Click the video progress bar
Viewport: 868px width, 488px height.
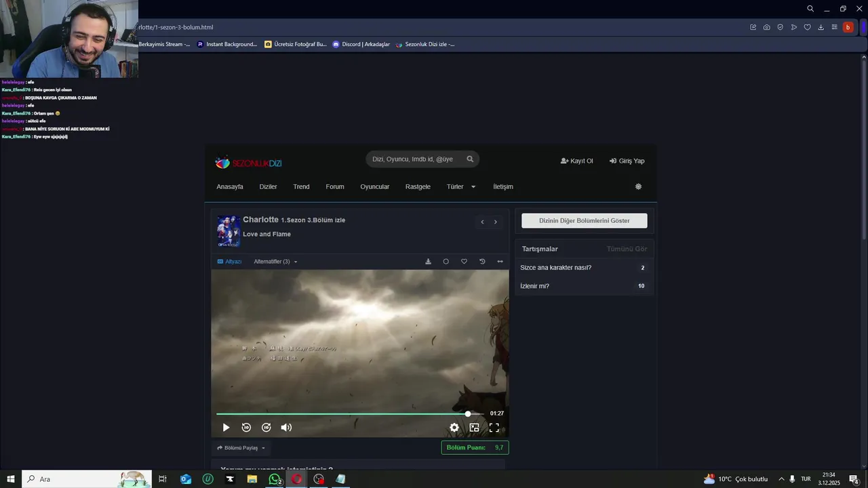pyautogui.click(x=350, y=413)
